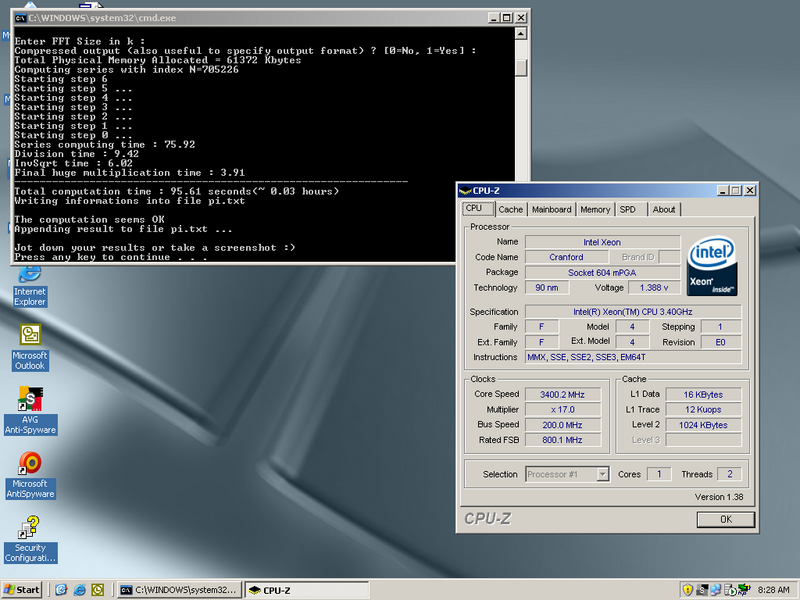
Task: Click the Core Speed value 3400.2 MHz
Action: pos(563,394)
